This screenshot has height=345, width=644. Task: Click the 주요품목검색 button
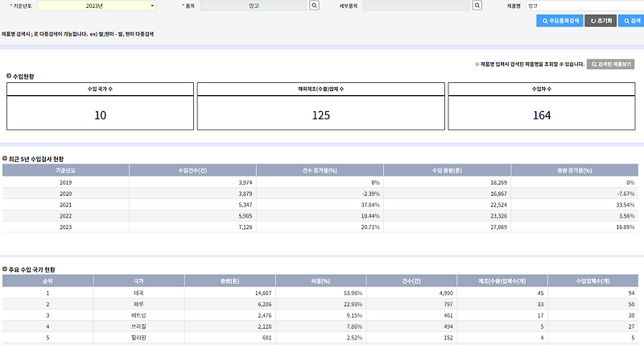point(559,21)
